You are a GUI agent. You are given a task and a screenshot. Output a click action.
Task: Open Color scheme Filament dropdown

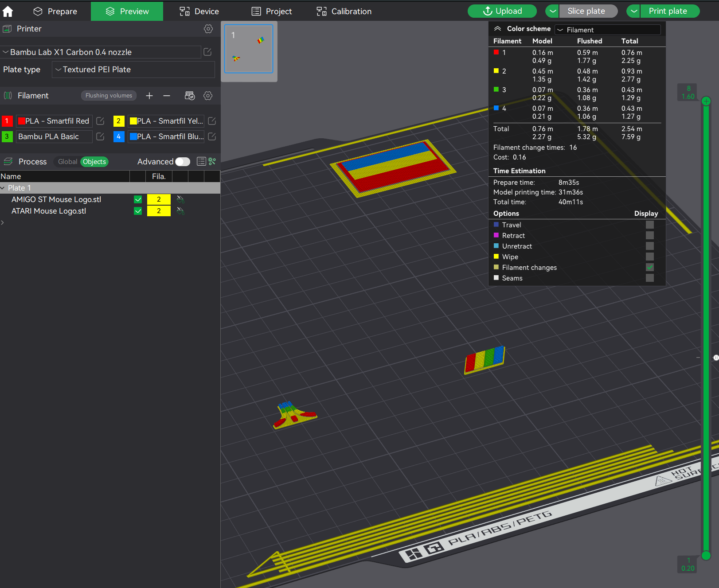point(608,30)
